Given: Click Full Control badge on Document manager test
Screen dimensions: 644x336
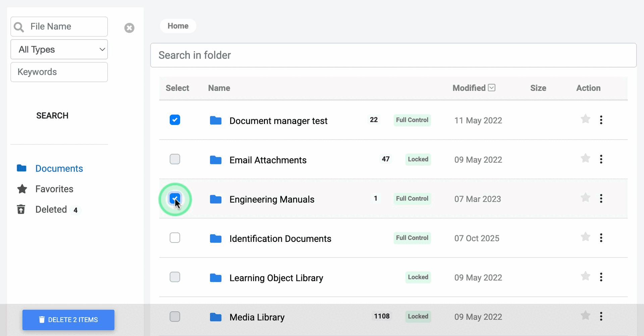Looking at the screenshot, I should click(x=412, y=120).
